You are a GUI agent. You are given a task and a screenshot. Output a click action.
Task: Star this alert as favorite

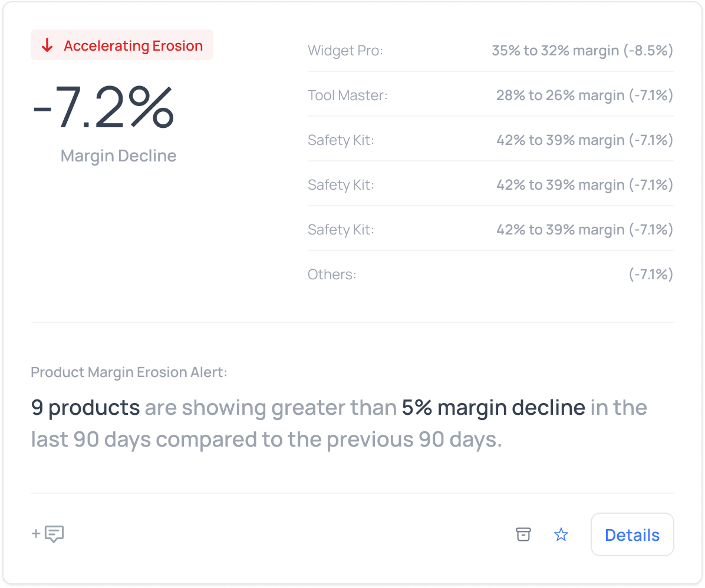click(561, 534)
